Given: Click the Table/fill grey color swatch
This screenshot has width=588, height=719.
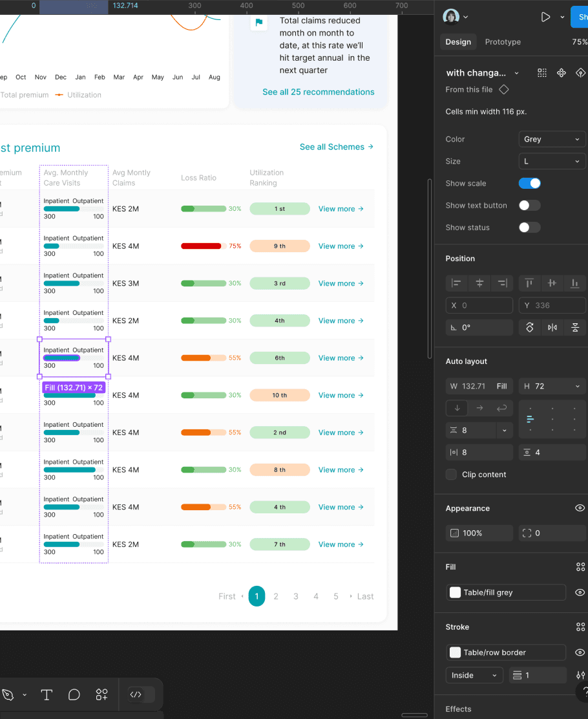Looking at the screenshot, I should [x=455, y=592].
